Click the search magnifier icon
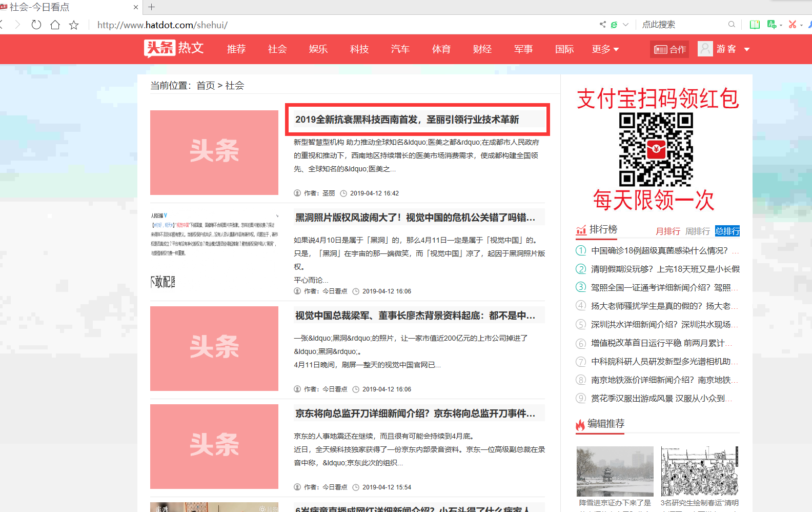The height and width of the screenshot is (512, 812). pos(732,24)
